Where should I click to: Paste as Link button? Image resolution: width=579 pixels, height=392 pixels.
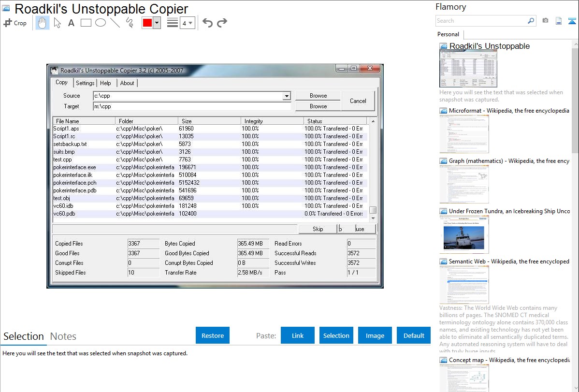coord(298,335)
